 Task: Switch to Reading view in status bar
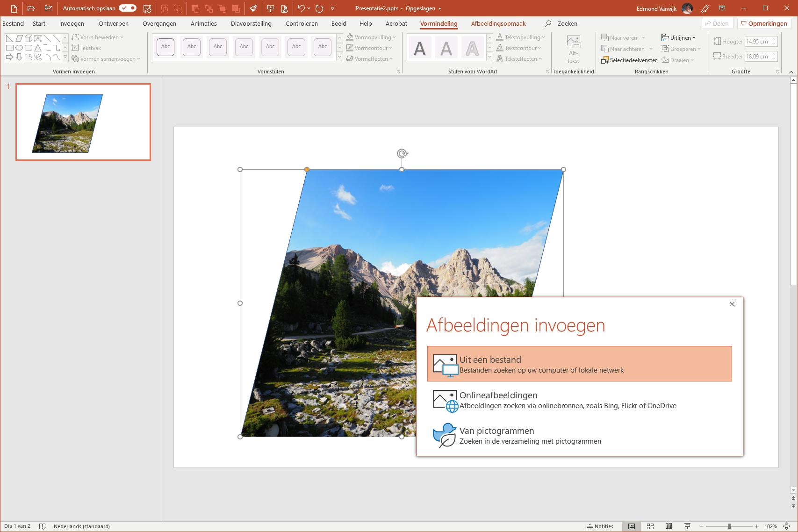pos(669,526)
